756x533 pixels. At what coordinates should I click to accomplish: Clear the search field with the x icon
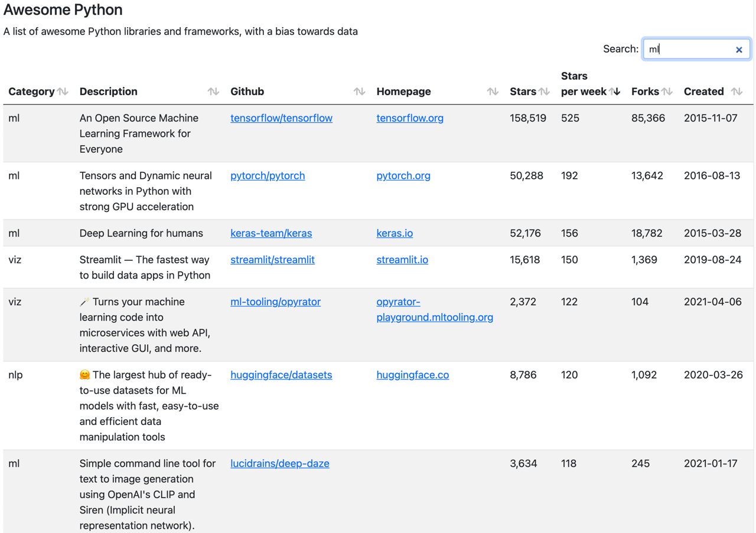point(739,50)
